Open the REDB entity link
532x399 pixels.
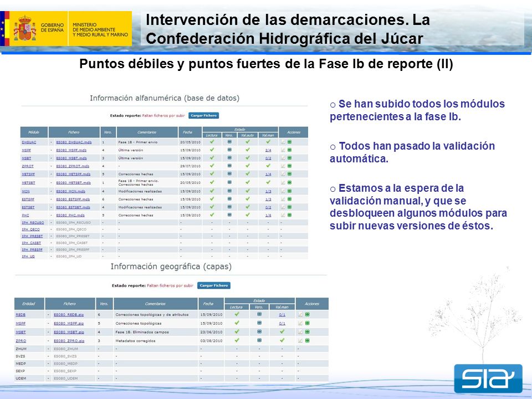(21, 315)
